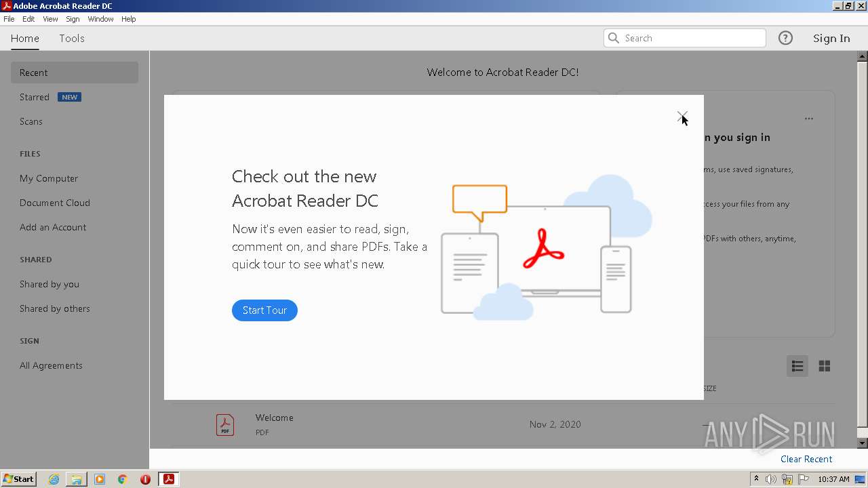Open the File Explorer taskbar icon

[77, 479]
